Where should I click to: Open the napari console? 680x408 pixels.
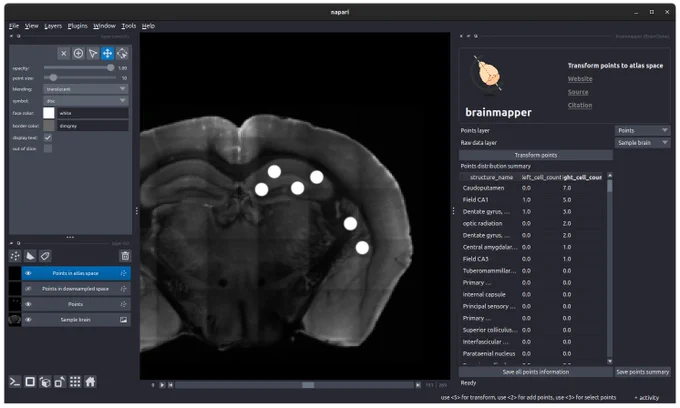point(15,382)
